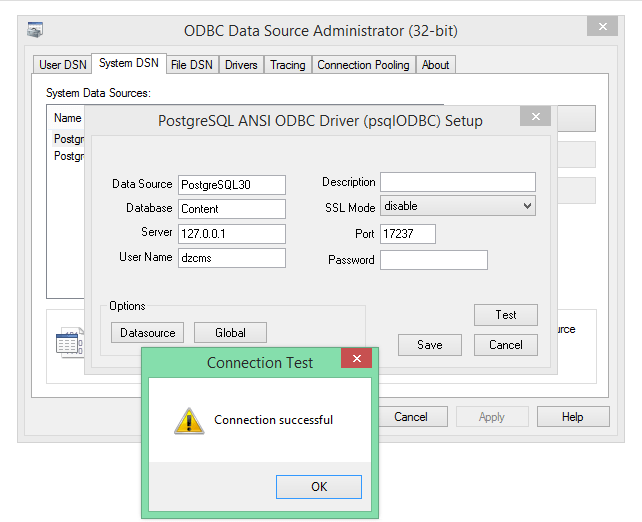Open Datasource options

click(147, 332)
